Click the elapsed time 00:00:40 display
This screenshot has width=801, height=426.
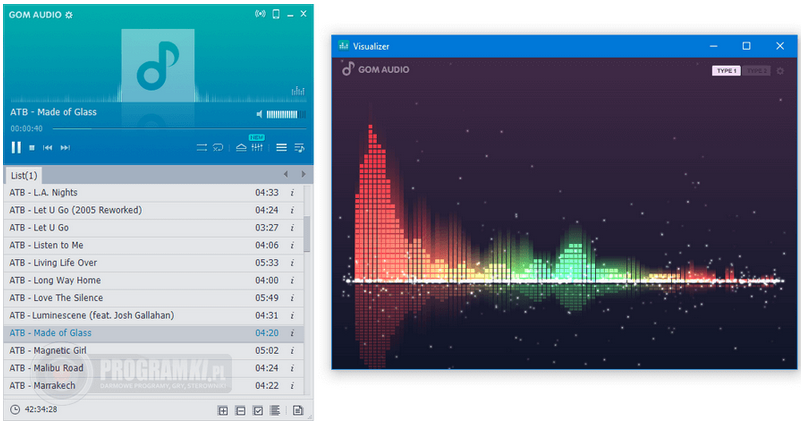pos(27,129)
